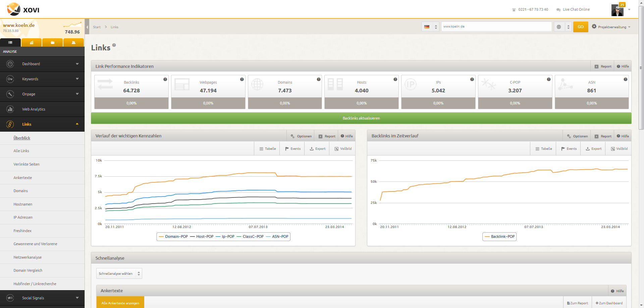
Task: Click the Links chain icon
Action: [10, 124]
